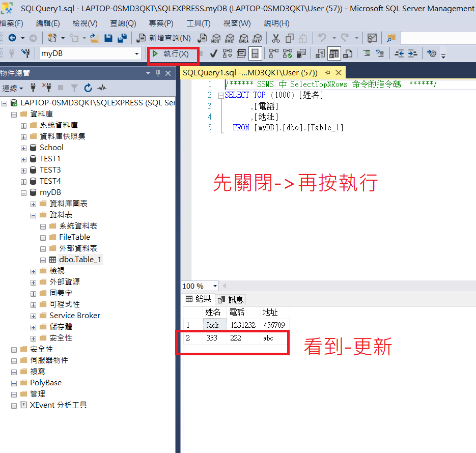
Task: Open the toolbar overflow options arrow
Action: tap(443, 56)
